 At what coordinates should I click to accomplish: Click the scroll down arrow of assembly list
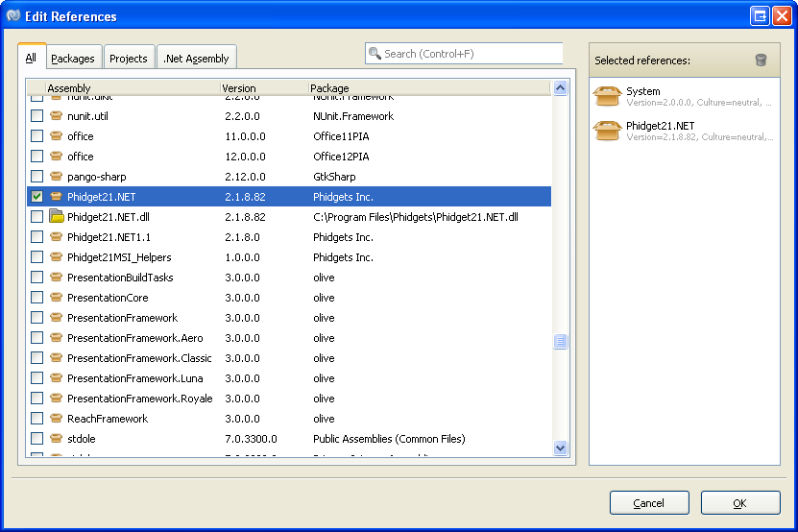click(x=561, y=447)
